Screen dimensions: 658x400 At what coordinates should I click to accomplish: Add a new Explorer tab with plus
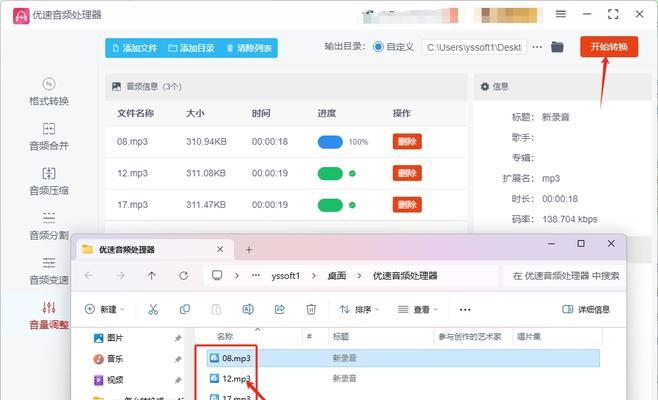coord(249,250)
